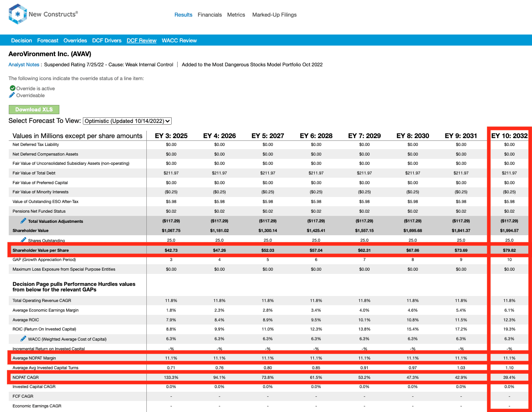Screen dimensions: 532x412
Task: Go to the Forecast page
Action: pos(48,41)
